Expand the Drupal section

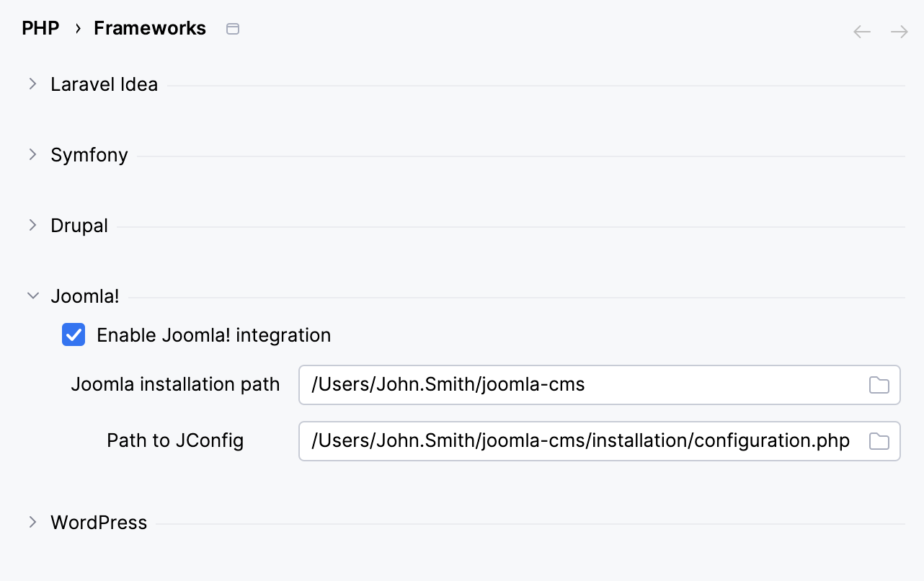coord(32,225)
